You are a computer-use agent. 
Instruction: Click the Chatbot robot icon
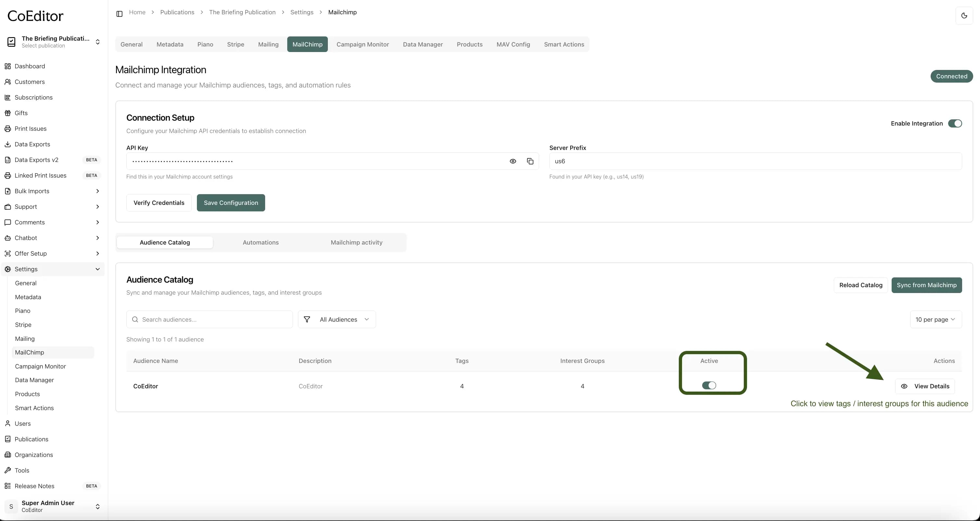(x=7, y=238)
